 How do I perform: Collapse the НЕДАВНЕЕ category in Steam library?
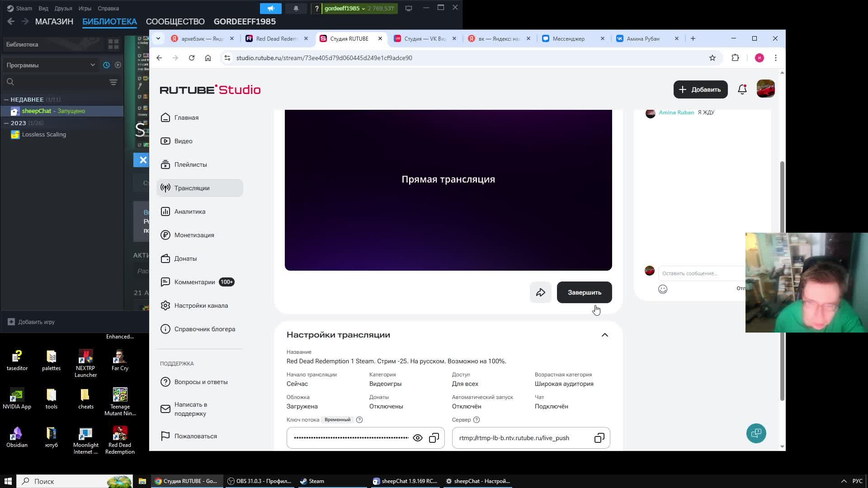tap(6, 99)
